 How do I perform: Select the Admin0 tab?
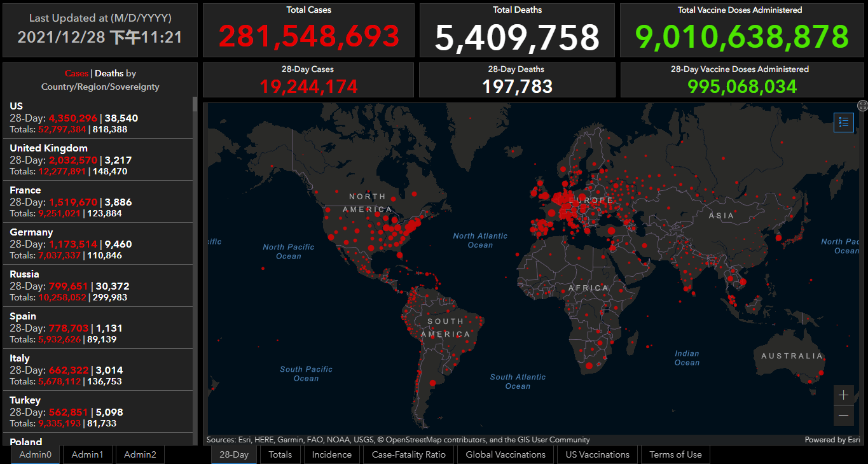(x=36, y=454)
